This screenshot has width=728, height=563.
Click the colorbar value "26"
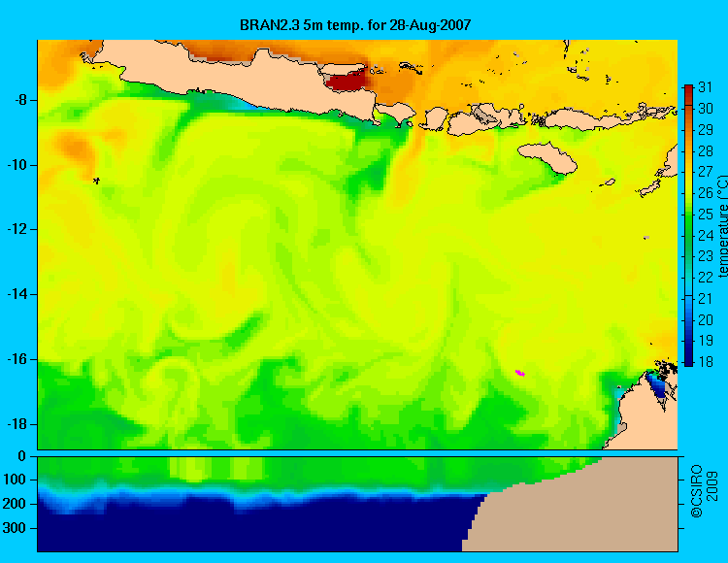(706, 193)
